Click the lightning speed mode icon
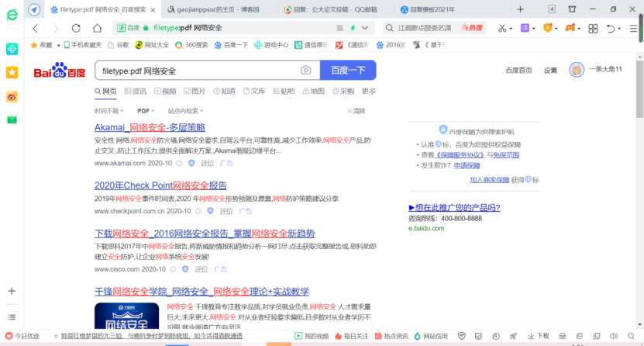The width and height of the screenshot is (644, 346). click(353, 28)
